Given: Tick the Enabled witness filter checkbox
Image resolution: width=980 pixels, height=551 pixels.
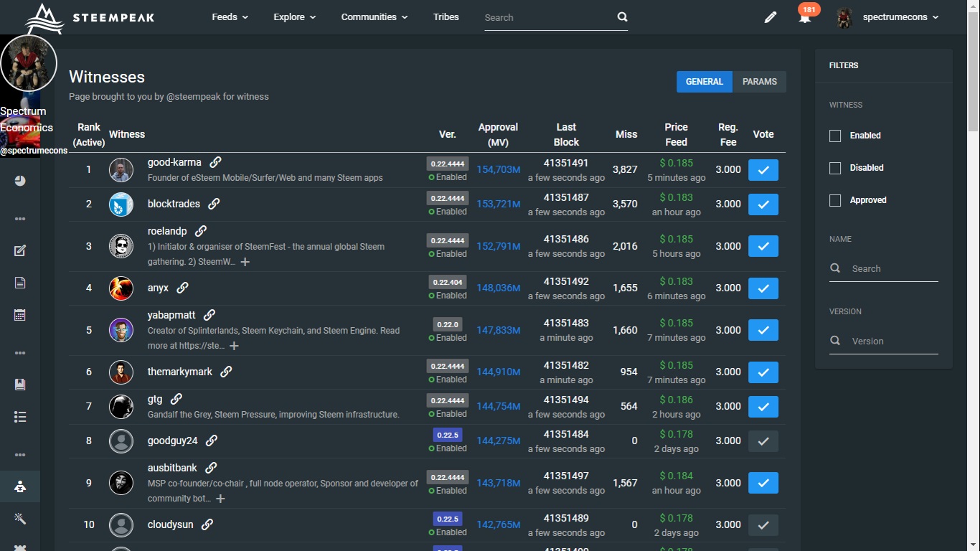Looking at the screenshot, I should pyautogui.click(x=835, y=136).
